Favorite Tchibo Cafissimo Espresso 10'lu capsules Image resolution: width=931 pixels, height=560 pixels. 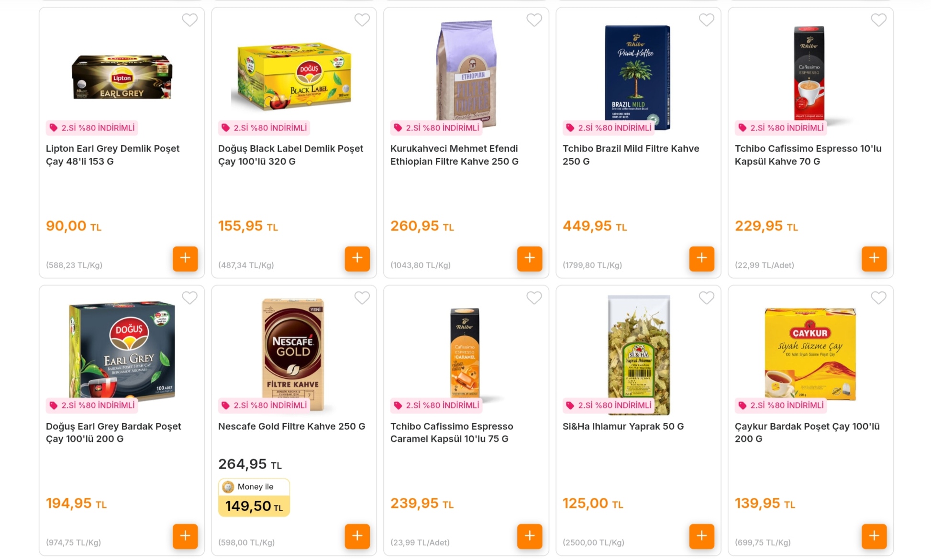click(x=878, y=20)
